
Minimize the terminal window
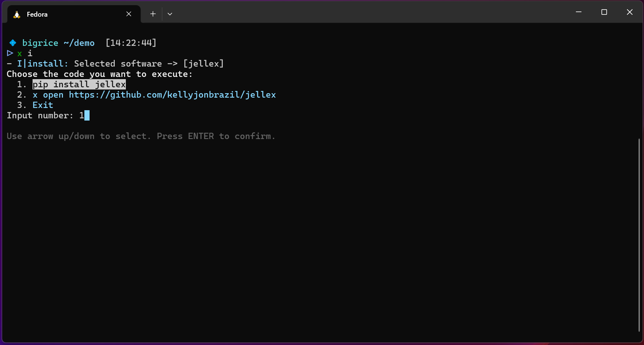tap(579, 12)
